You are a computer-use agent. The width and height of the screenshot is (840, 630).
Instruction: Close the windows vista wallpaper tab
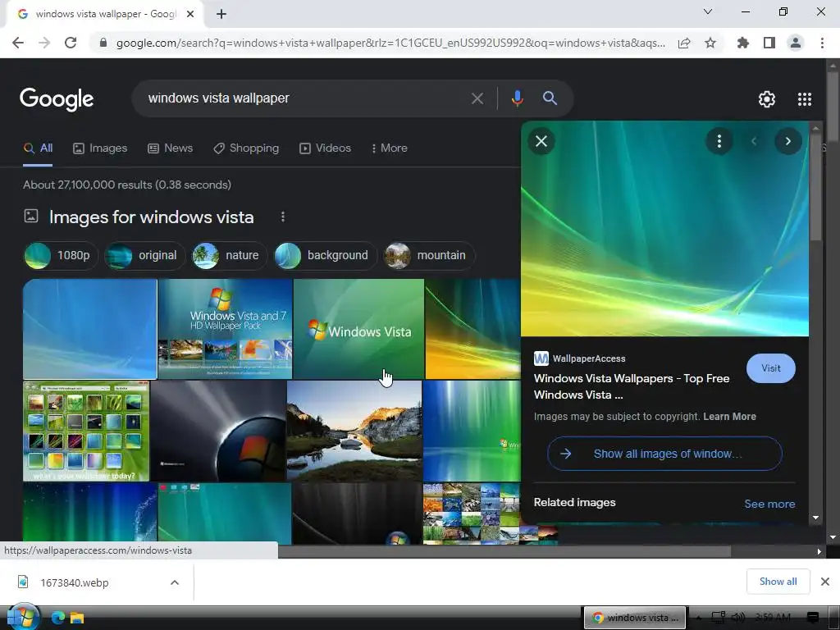[x=190, y=15]
